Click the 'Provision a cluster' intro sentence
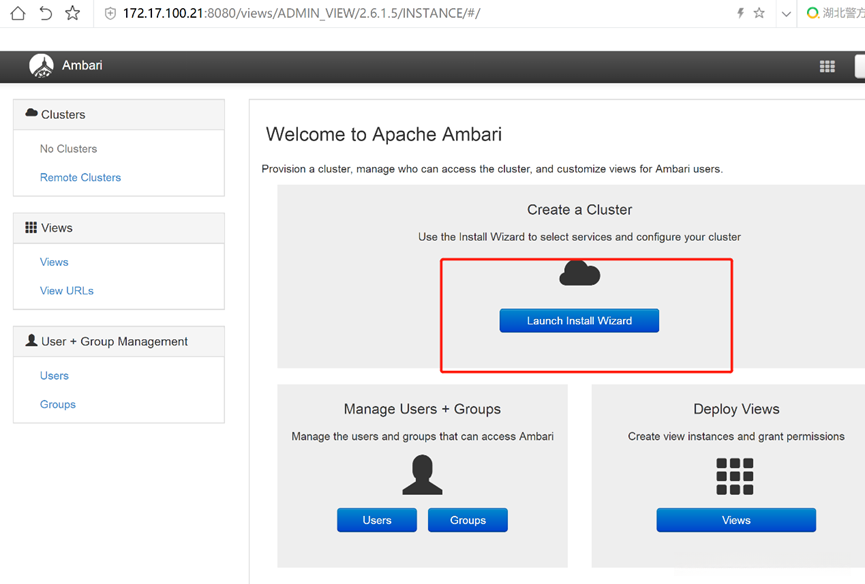Screen dimensions: 865x584 click(492, 169)
